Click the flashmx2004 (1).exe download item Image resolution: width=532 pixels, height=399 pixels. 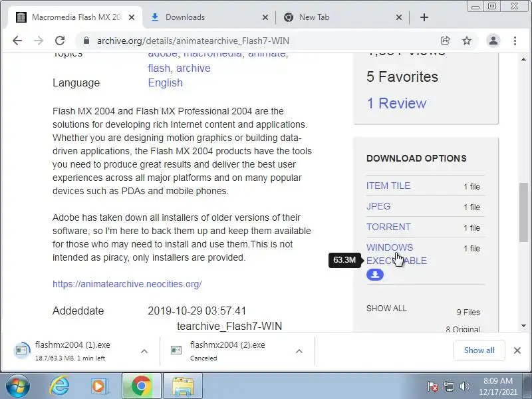pyautogui.click(x=73, y=351)
